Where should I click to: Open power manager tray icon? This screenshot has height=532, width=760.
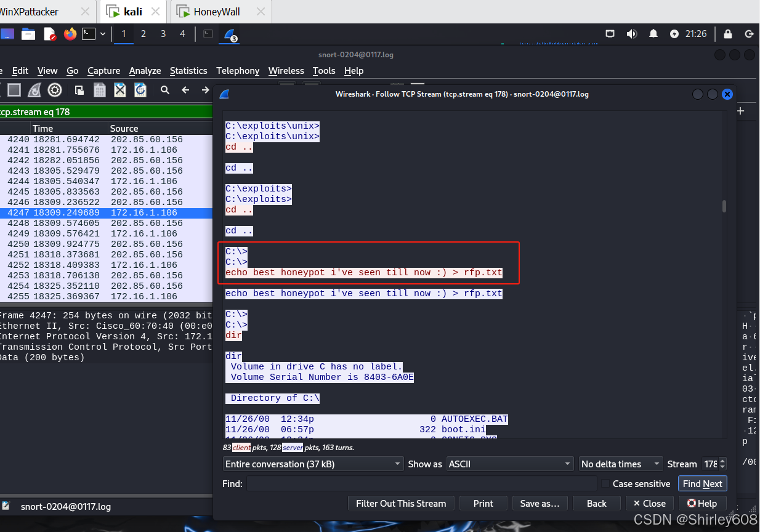(674, 34)
